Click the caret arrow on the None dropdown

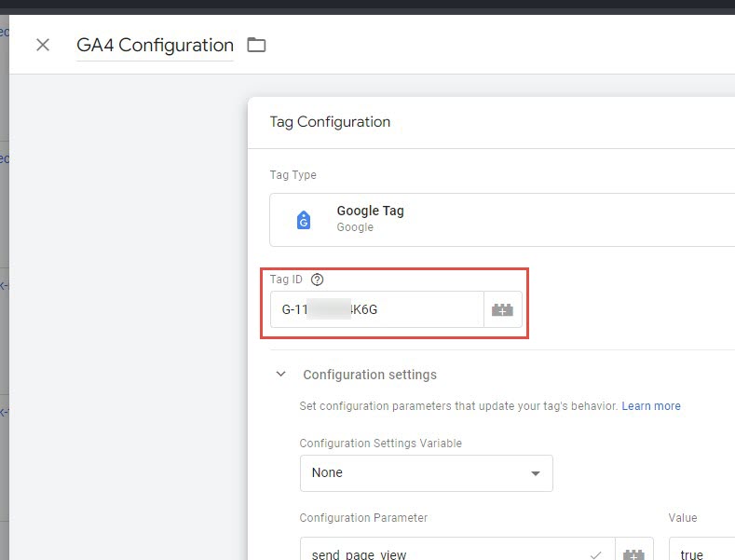pyautogui.click(x=535, y=473)
